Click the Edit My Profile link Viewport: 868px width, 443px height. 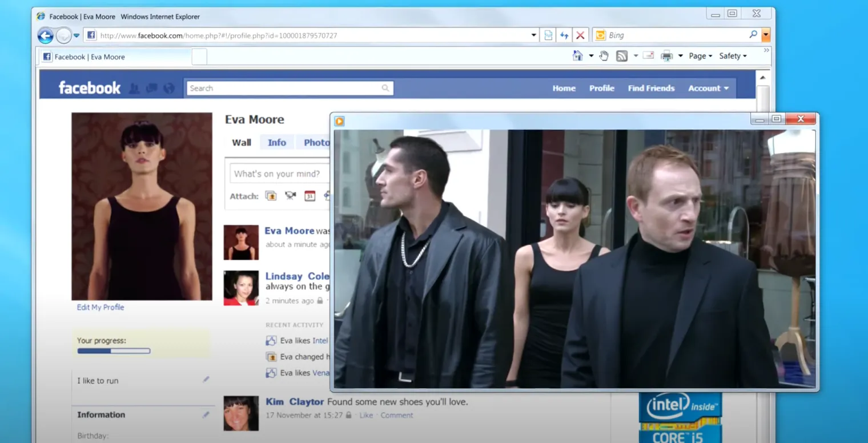[x=101, y=307]
